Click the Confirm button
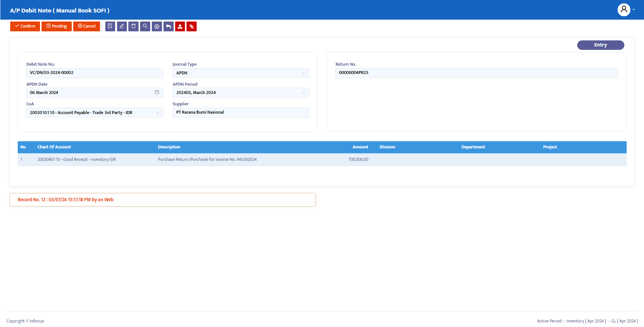644x327 pixels. coord(25,26)
